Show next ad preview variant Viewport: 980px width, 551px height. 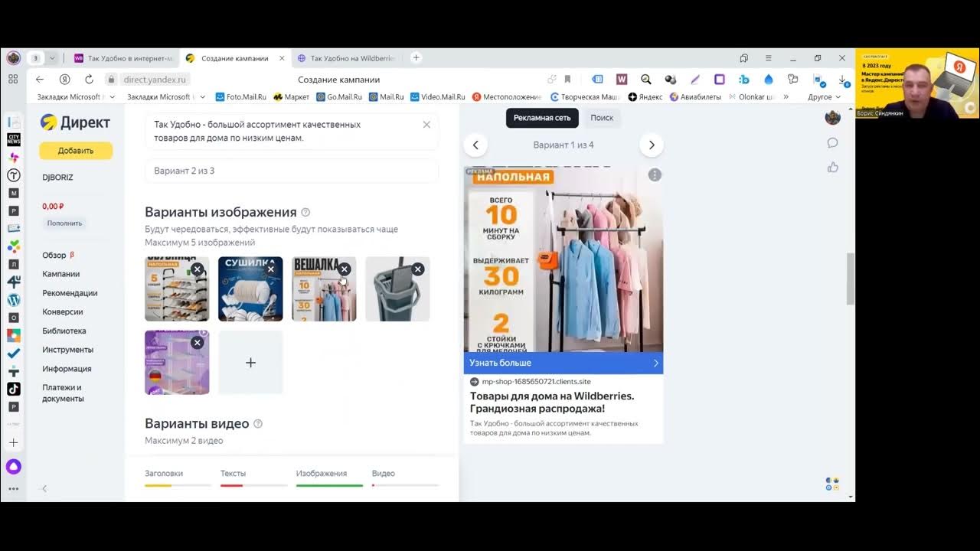[x=652, y=145]
